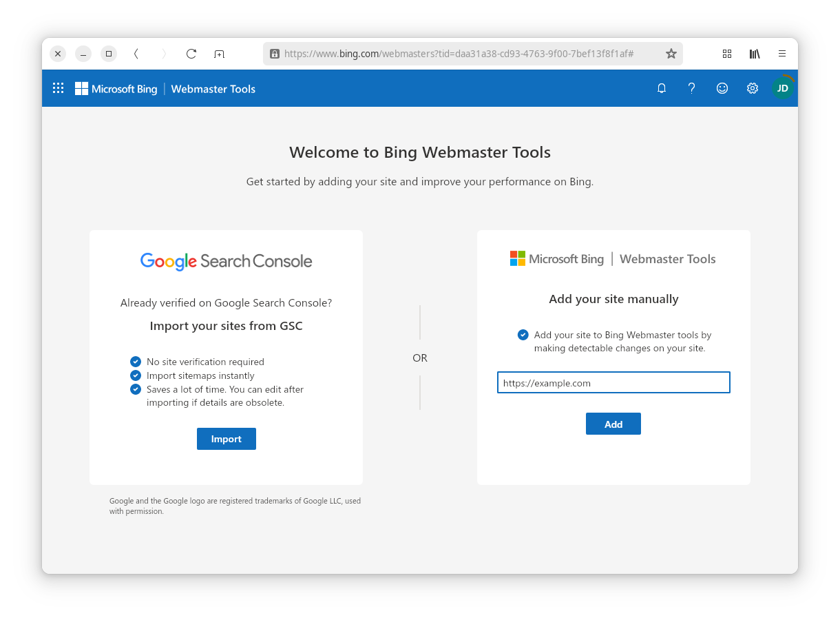Close the browser window

[x=58, y=54]
